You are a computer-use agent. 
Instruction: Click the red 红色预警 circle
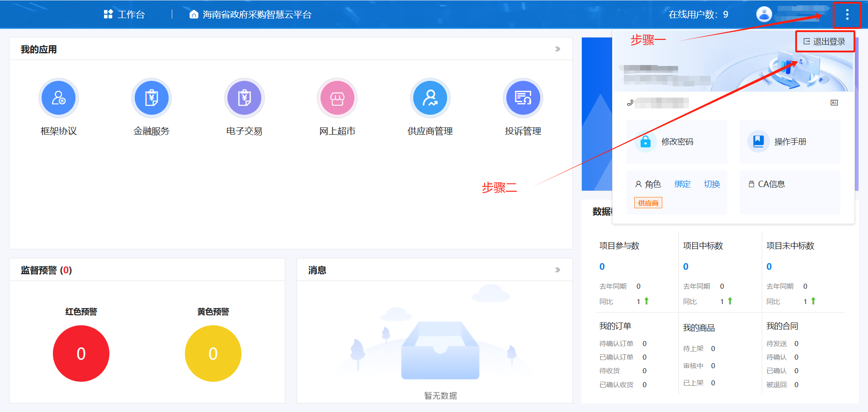(x=81, y=353)
